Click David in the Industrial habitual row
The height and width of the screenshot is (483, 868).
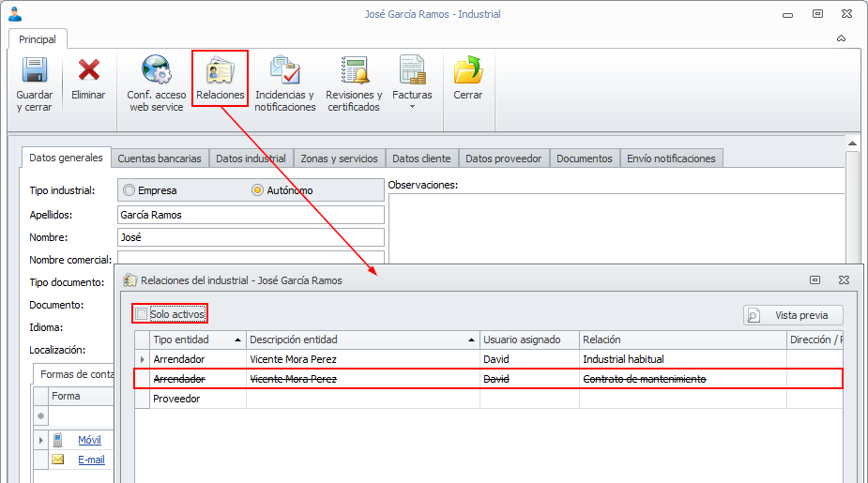(x=496, y=359)
